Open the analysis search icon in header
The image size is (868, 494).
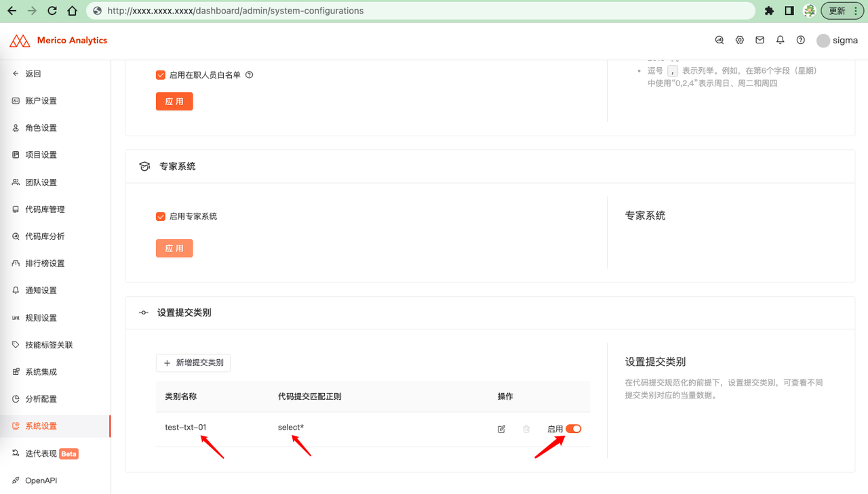(x=719, y=41)
